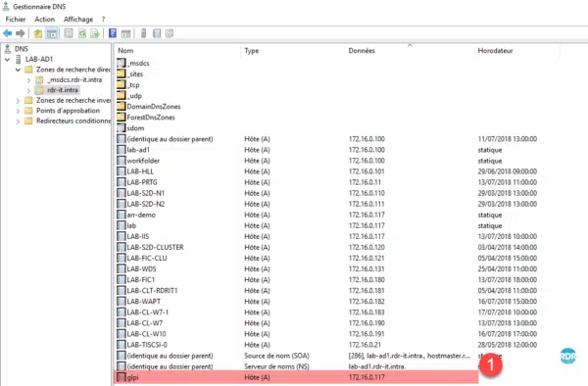Expand Points d'approbation node
This screenshot has width=588, height=386.
tap(18, 111)
